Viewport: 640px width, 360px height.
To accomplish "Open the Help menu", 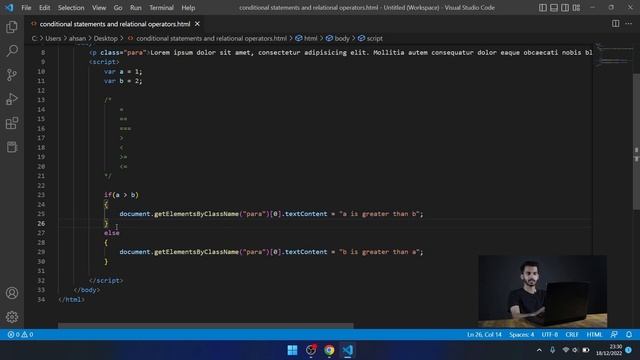I will [x=188, y=8].
